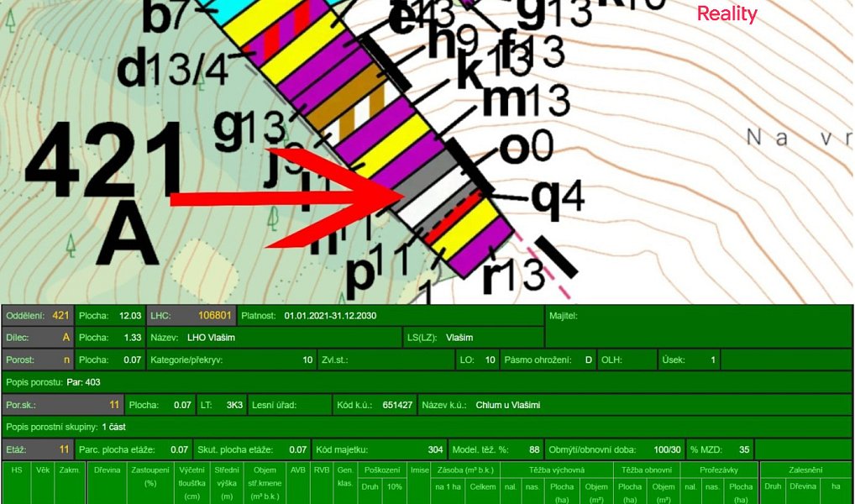This screenshot has width=855, height=504.
Task: Click the Kód majetku value 304
Action: (435, 450)
